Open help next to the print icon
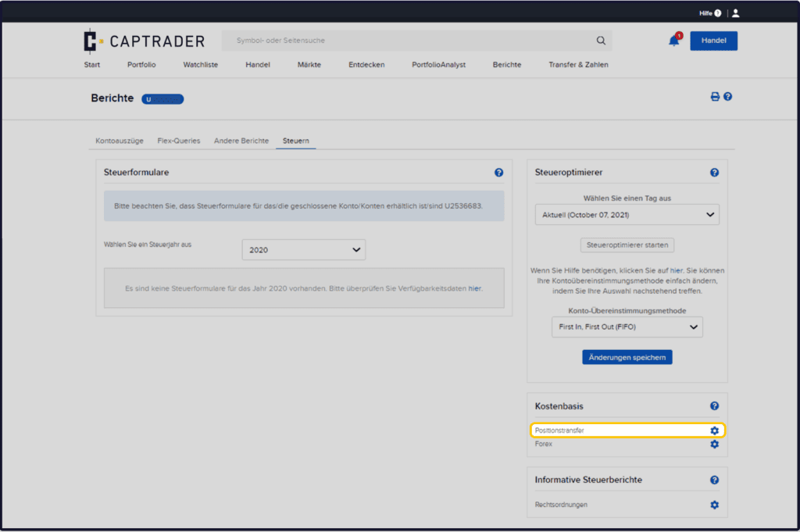 coord(728,96)
